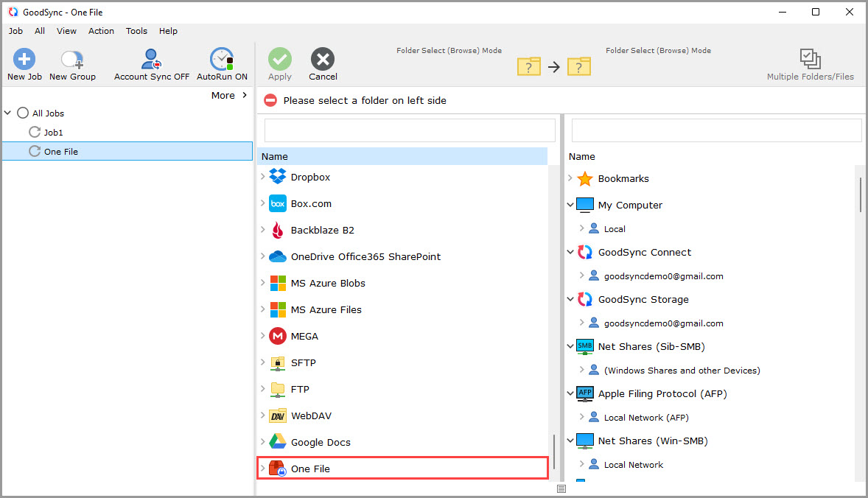This screenshot has width=868, height=498.
Task: Open the Job menu
Action: 15,31
